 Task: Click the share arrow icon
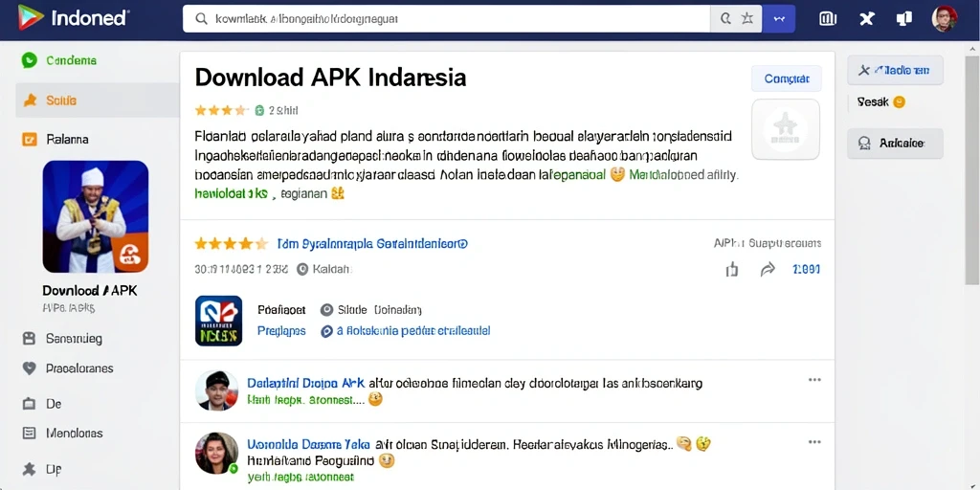(x=767, y=269)
